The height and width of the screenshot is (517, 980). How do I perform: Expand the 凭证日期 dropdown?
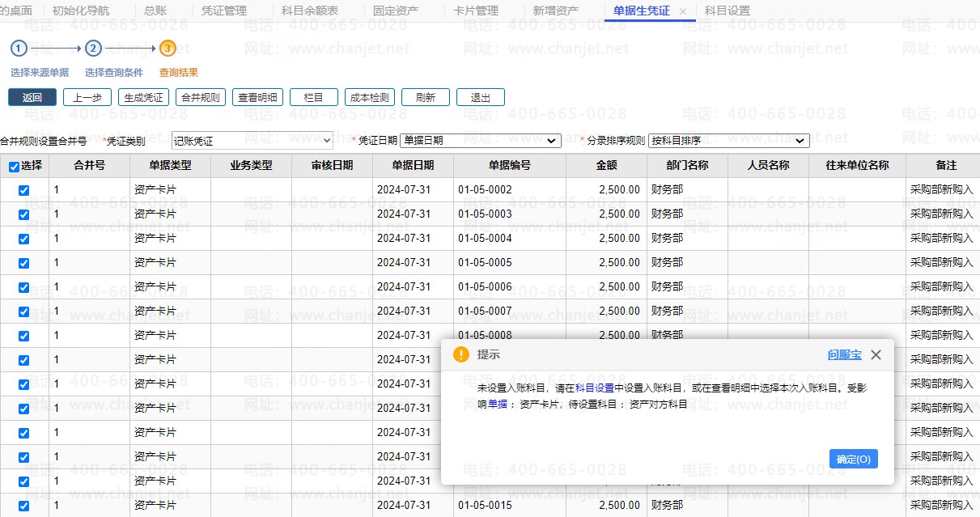(x=480, y=141)
